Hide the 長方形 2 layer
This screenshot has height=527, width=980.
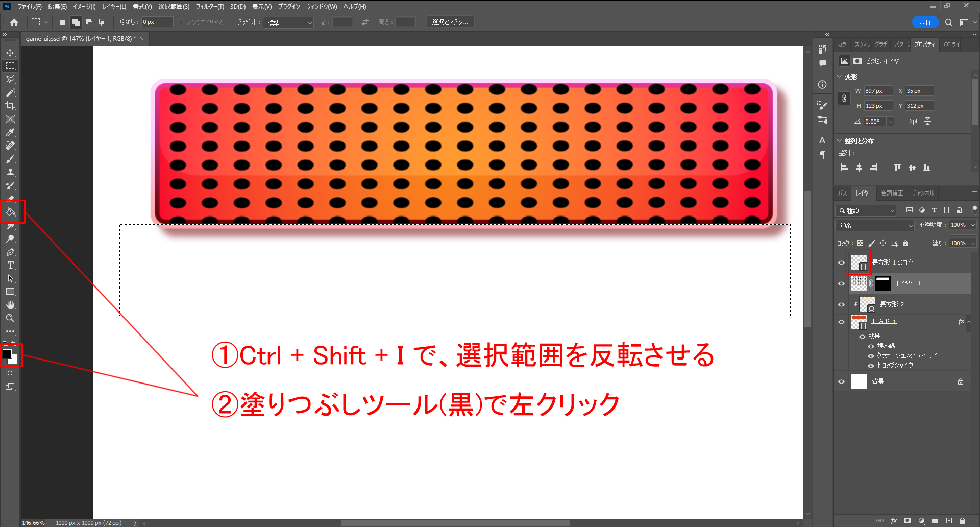(x=841, y=304)
